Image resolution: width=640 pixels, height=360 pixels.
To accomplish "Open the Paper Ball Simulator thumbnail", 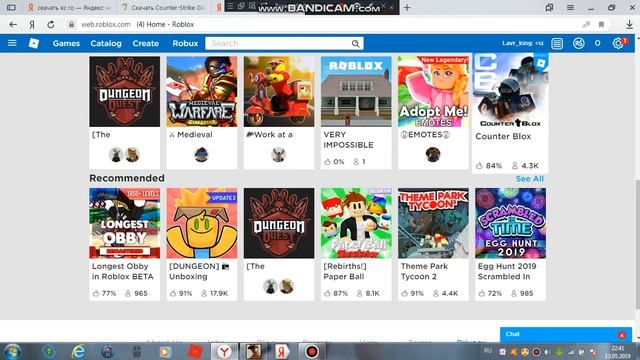I will pyautogui.click(x=356, y=223).
